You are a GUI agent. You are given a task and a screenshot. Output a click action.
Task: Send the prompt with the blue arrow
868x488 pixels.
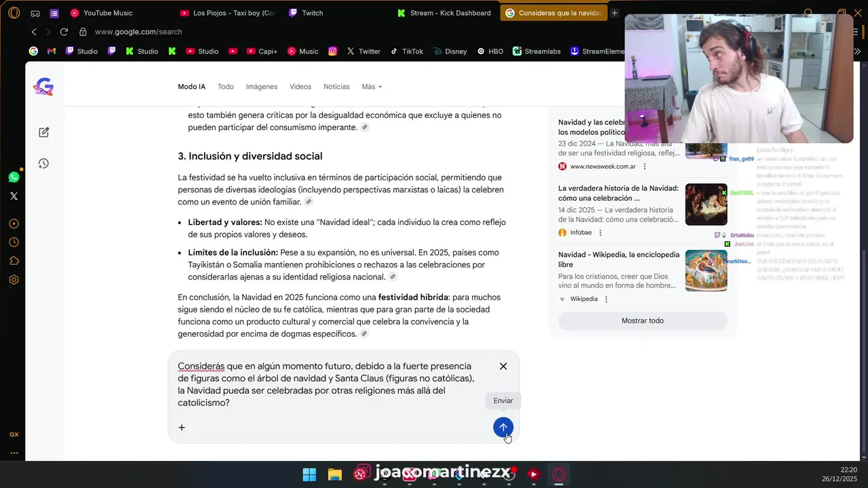click(503, 428)
